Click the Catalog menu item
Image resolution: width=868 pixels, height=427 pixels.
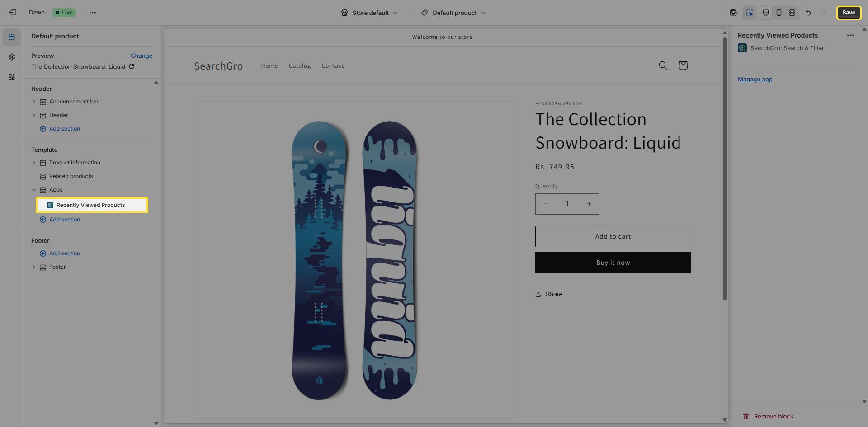[x=300, y=66]
